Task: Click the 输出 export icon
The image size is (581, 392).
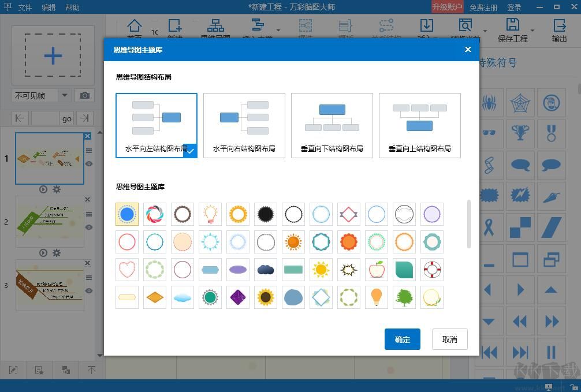Action: click(559, 26)
